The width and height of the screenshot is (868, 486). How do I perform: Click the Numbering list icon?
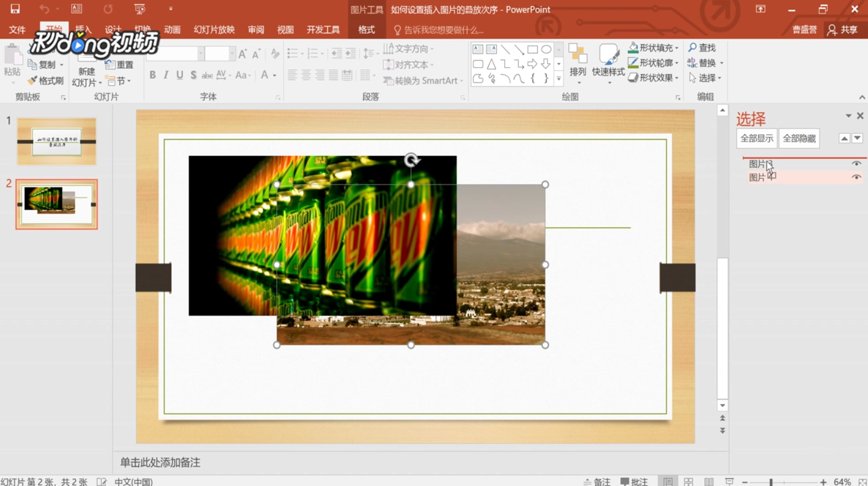(x=312, y=53)
